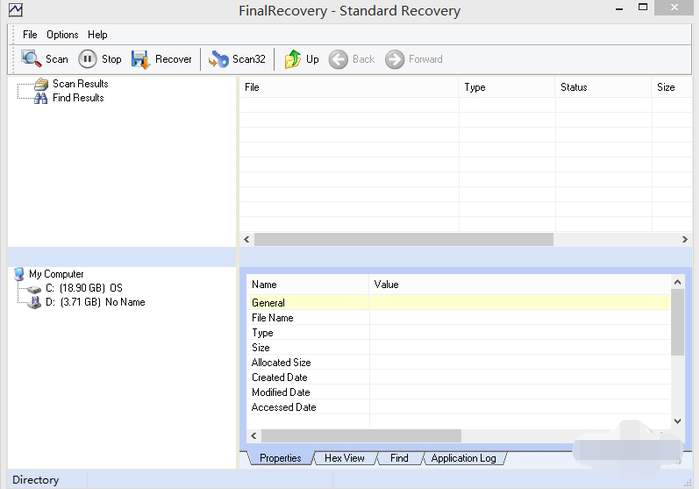Switch to the Application Log tab
The width and height of the screenshot is (699, 489).
tap(463, 458)
